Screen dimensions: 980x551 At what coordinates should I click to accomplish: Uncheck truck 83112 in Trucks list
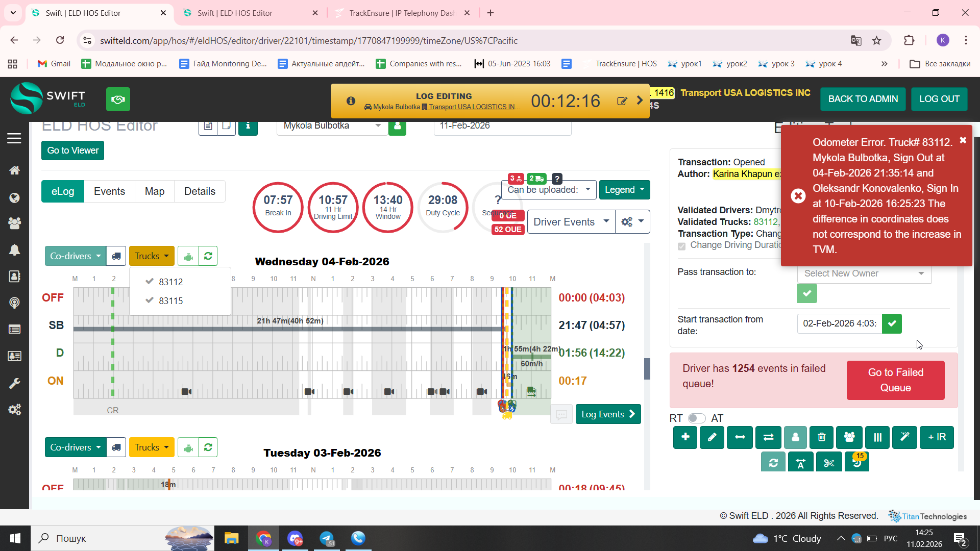tap(170, 282)
